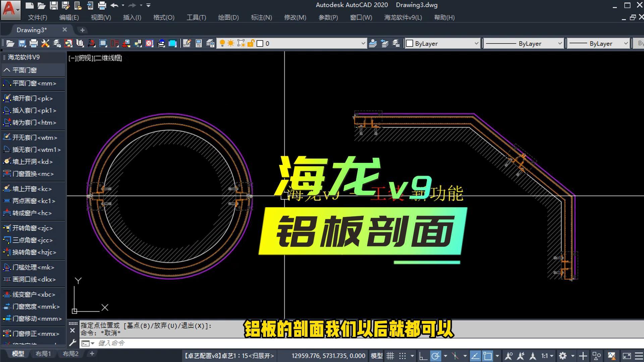This screenshot has width=644, height=362.
Task: Click the Save As icon in quick access toolbar
Action: 66,5
